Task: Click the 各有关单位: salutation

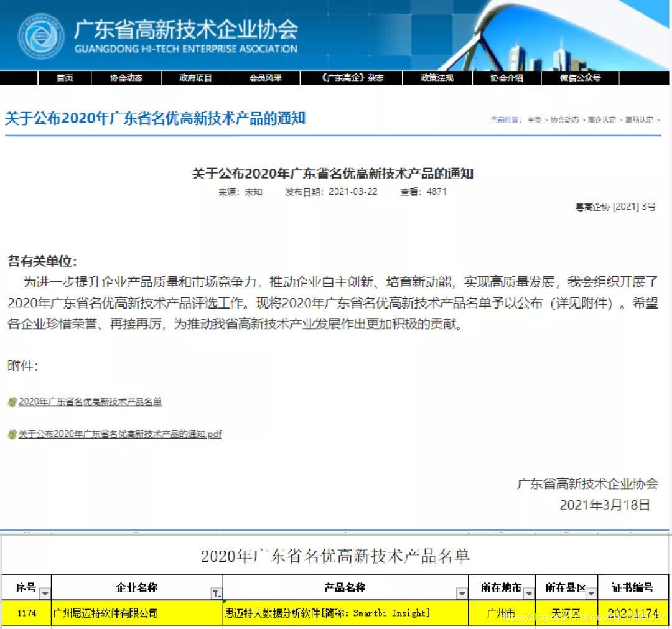Action: tap(42, 261)
